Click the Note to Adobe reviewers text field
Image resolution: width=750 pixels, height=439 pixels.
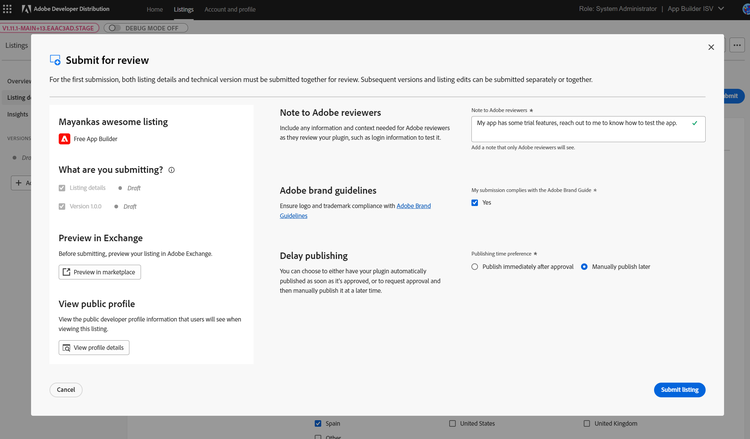[x=588, y=129]
